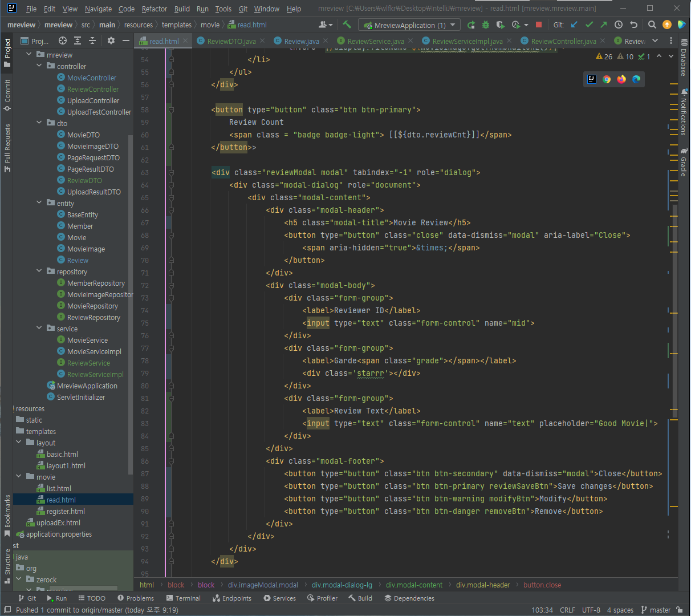Click the 26 warnings inspection indicator
The width and height of the screenshot is (691, 616).
[x=604, y=56]
